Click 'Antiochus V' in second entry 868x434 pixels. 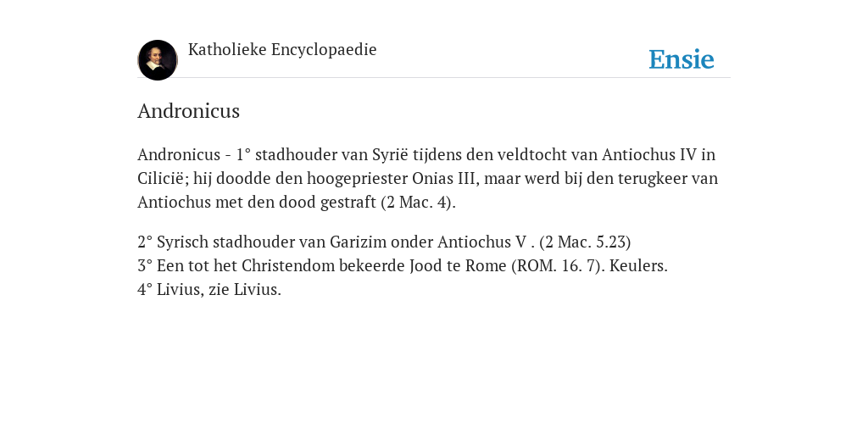click(x=481, y=242)
